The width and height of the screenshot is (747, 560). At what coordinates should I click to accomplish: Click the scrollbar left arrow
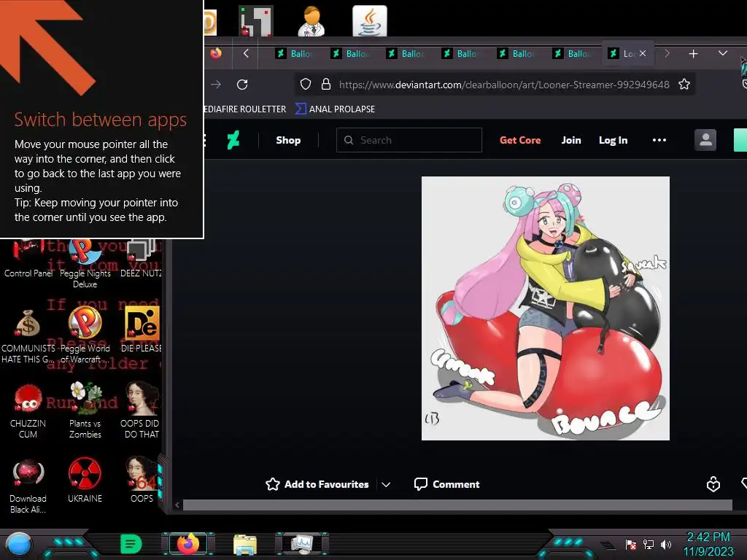click(177, 505)
